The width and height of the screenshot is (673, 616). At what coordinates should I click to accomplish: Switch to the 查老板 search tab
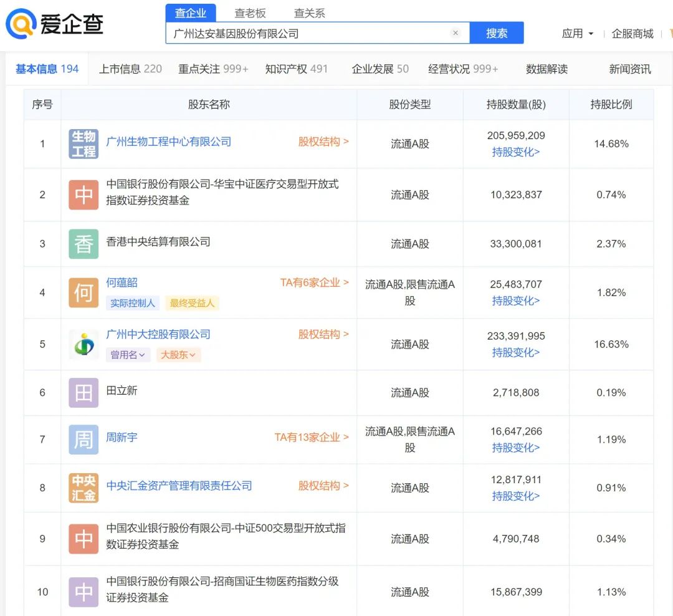point(250,13)
